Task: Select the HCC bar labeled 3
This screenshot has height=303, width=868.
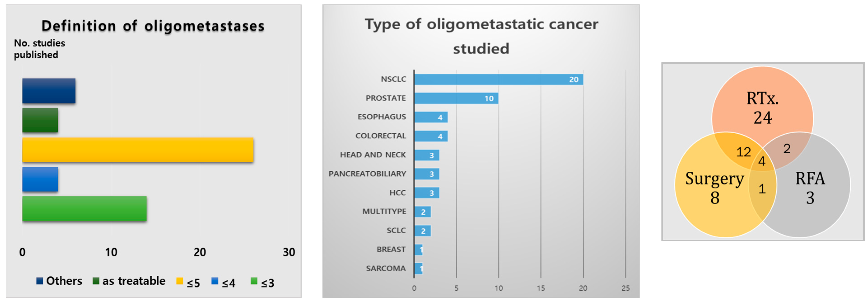Action: click(x=427, y=193)
